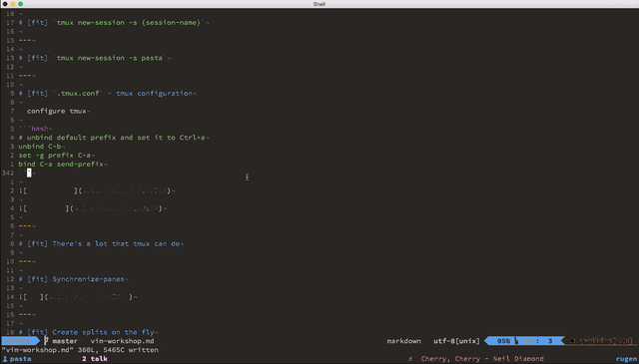The image size is (639, 364).
Task: Click the utf-8[unix] encoding indicator
Action: [x=456, y=341]
